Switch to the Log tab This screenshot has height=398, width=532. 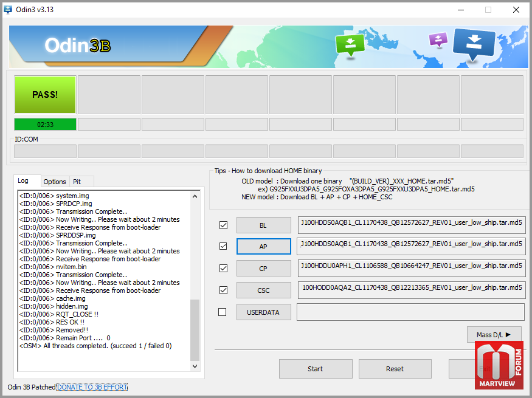[x=23, y=180]
